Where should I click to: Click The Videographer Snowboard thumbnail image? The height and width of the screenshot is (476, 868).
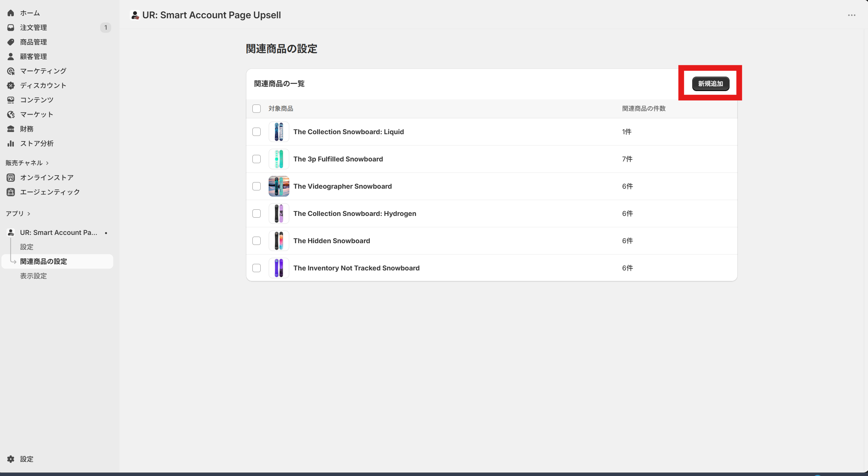point(279,186)
